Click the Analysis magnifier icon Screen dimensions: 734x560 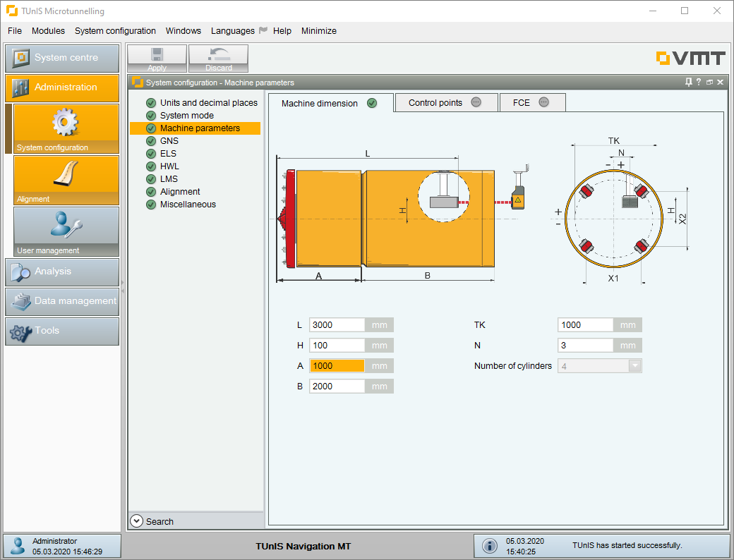point(20,272)
